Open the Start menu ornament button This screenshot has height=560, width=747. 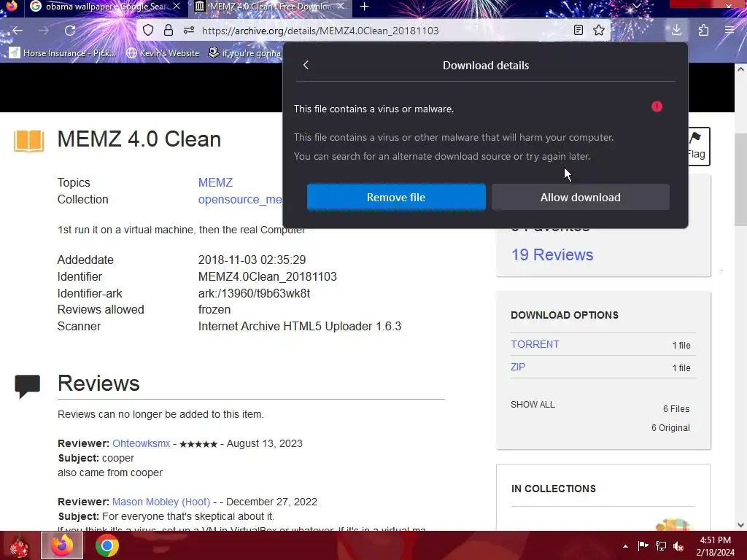[19, 546]
